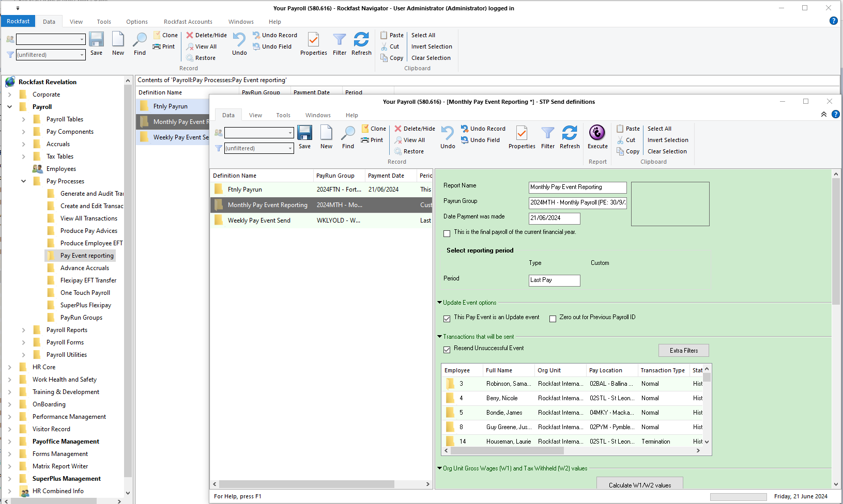This screenshot has width=843, height=504.
Task: Click Properties icon in main Navigator window
Action: [x=313, y=44]
